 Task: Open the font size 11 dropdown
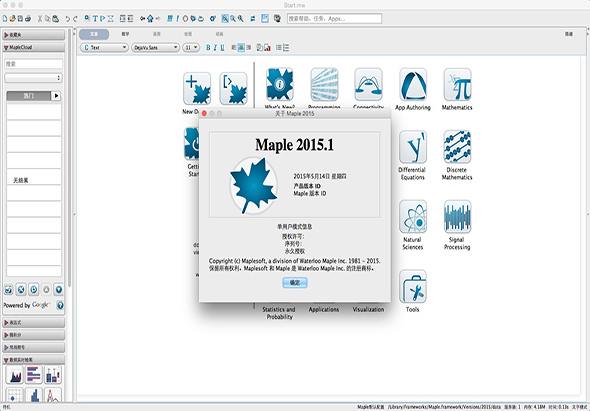191,48
